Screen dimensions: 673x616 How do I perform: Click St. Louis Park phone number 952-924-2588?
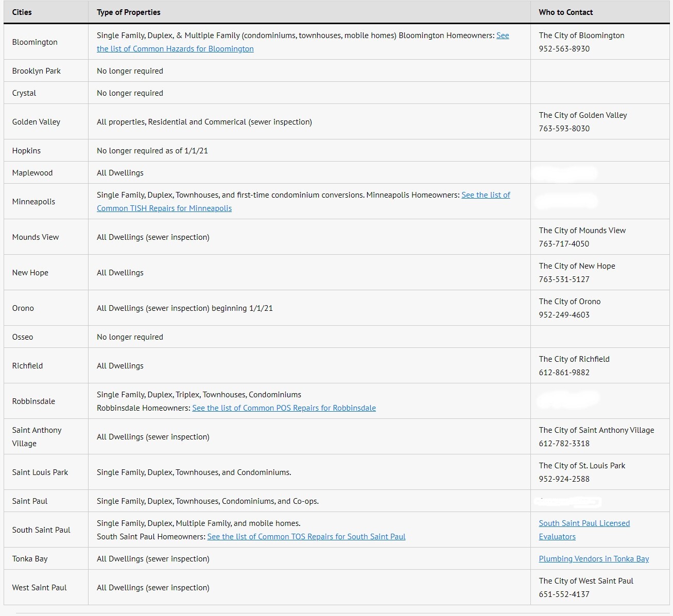(564, 479)
